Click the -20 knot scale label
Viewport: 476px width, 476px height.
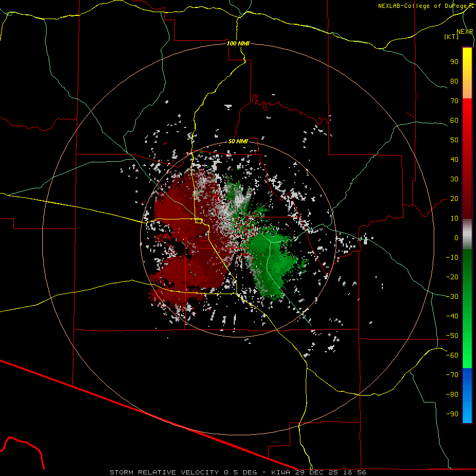pos(452,277)
